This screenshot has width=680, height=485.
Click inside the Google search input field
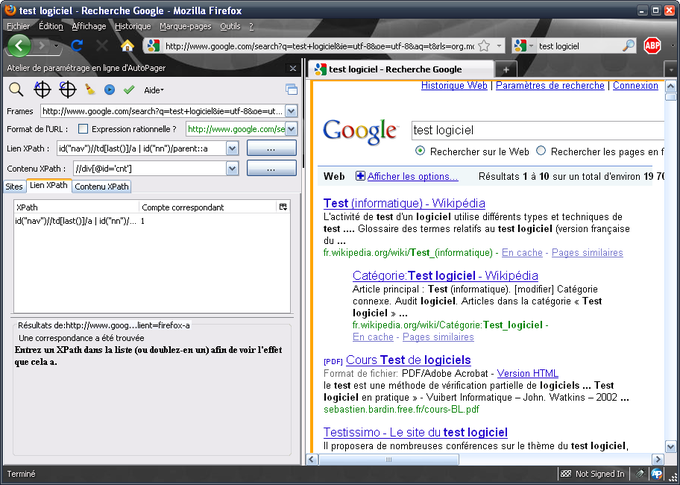coord(537,130)
